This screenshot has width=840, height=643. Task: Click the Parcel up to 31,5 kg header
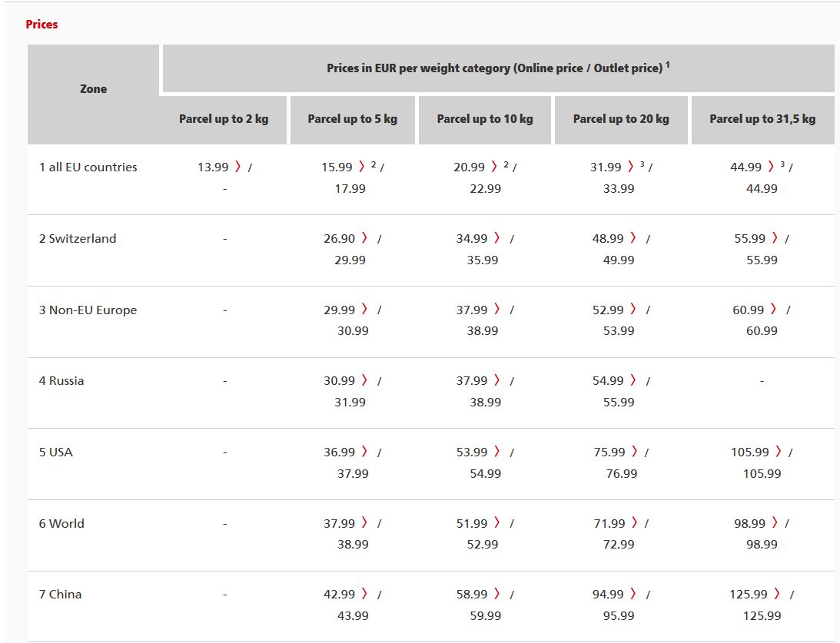(762, 119)
